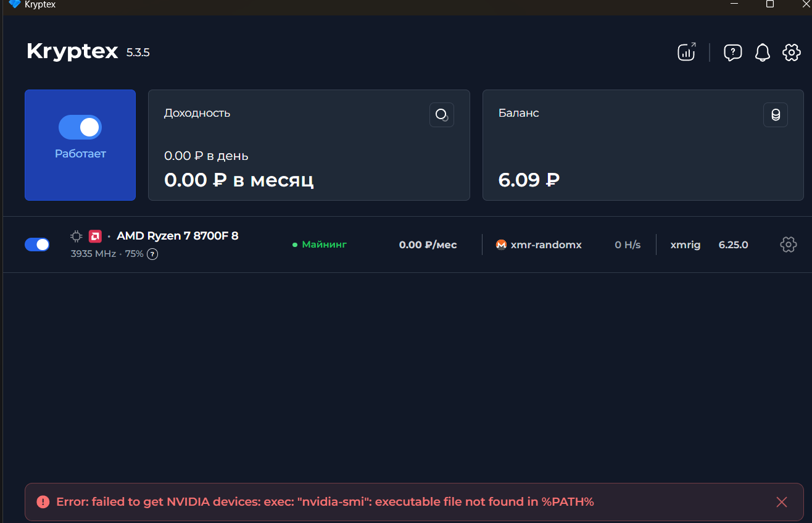
Task: Click the green Майнинг status
Action: coord(320,245)
